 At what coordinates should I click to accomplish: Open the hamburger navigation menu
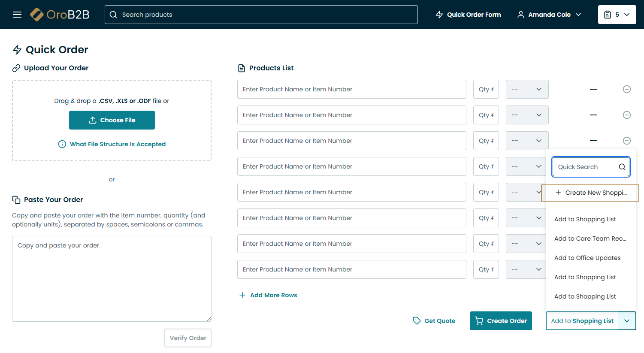pos(17,15)
